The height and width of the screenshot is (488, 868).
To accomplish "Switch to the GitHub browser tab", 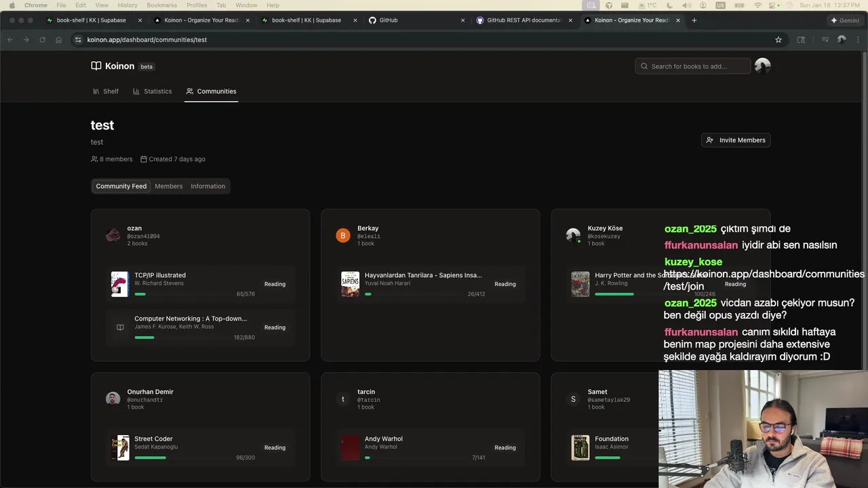I will coord(417,20).
